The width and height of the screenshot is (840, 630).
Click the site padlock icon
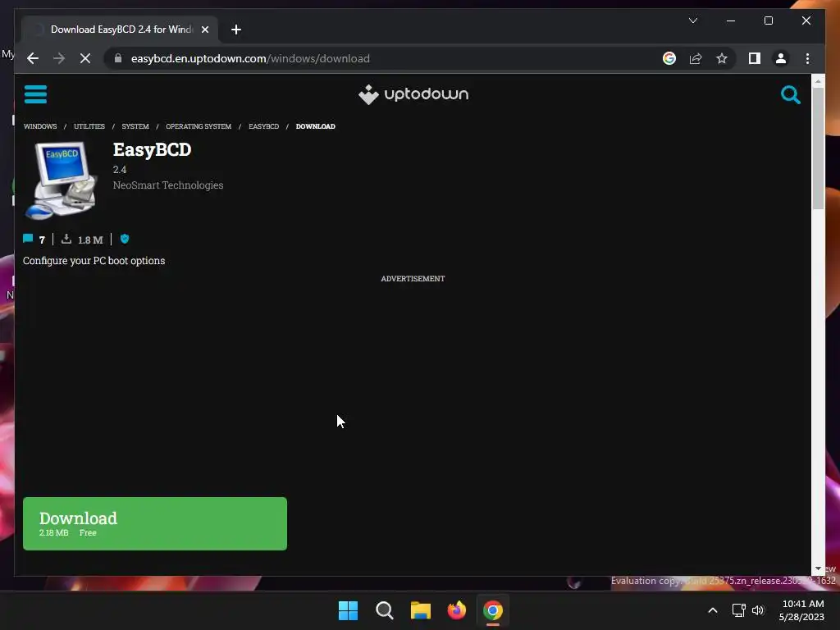118,58
